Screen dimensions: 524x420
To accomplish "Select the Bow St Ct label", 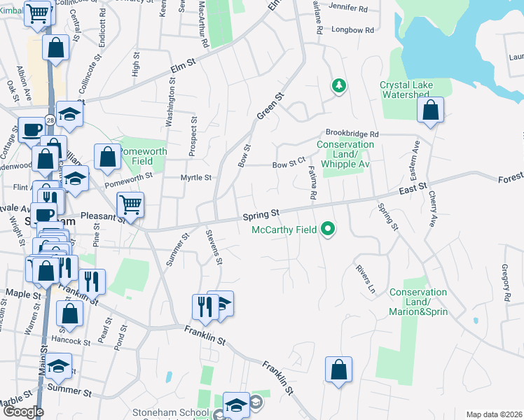I will pos(289,162).
